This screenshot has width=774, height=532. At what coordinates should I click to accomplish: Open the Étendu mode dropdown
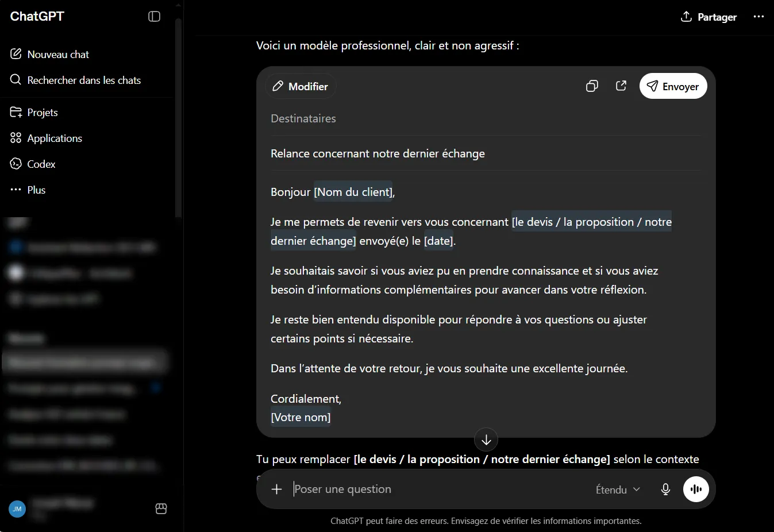click(618, 489)
